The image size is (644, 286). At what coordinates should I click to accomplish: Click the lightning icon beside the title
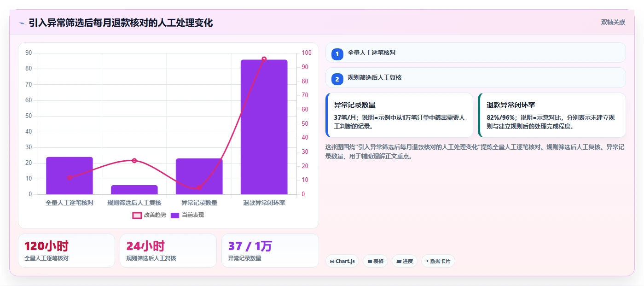pyautogui.click(x=22, y=23)
